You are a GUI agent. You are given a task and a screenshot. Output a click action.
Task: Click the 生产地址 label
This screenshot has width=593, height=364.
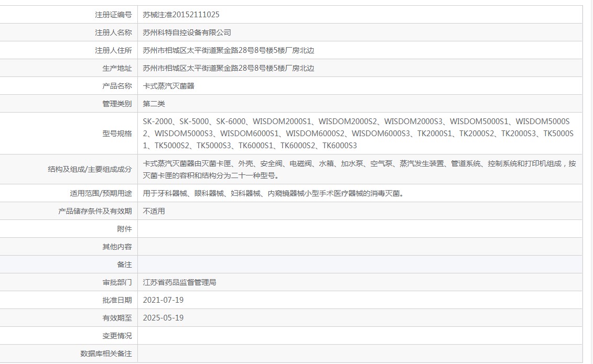117,68
